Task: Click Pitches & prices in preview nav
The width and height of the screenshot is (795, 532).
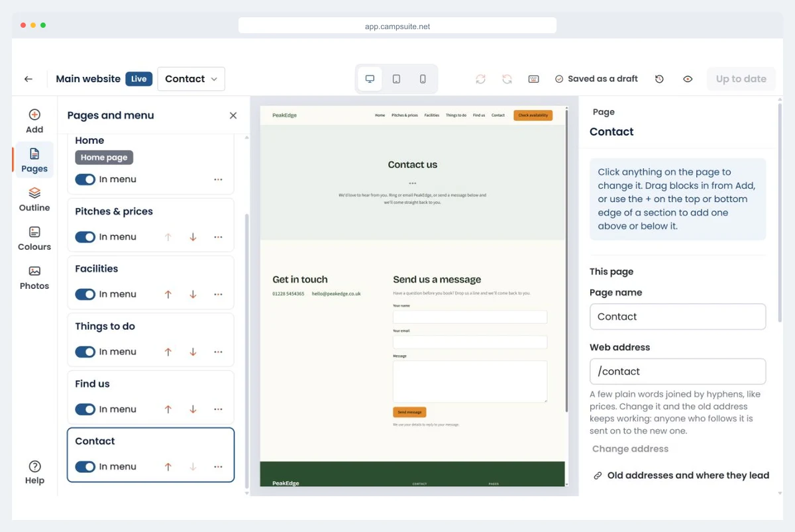Action: tap(405, 115)
